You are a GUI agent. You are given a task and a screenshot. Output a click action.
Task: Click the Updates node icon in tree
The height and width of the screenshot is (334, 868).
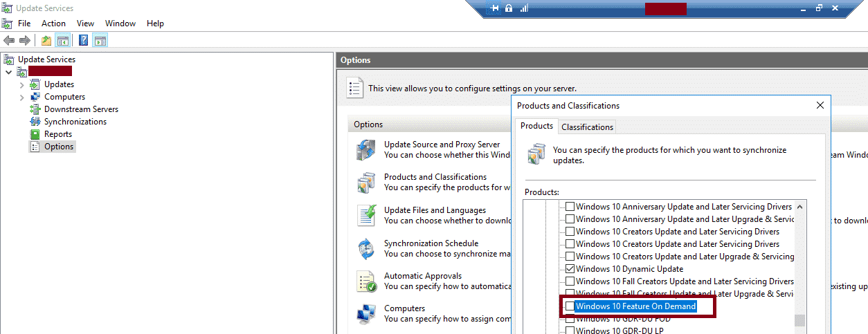pos(36,84)
